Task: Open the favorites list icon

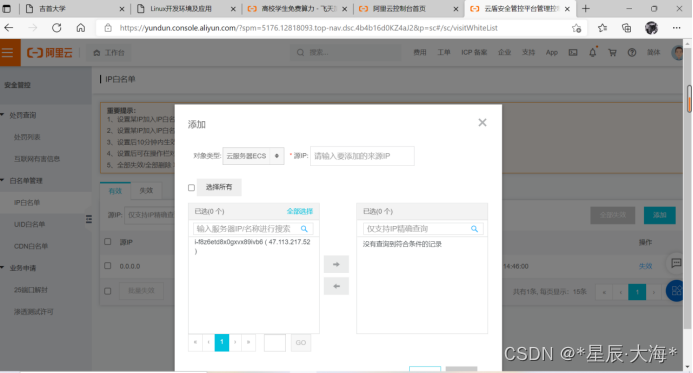Action: point(602,28)
